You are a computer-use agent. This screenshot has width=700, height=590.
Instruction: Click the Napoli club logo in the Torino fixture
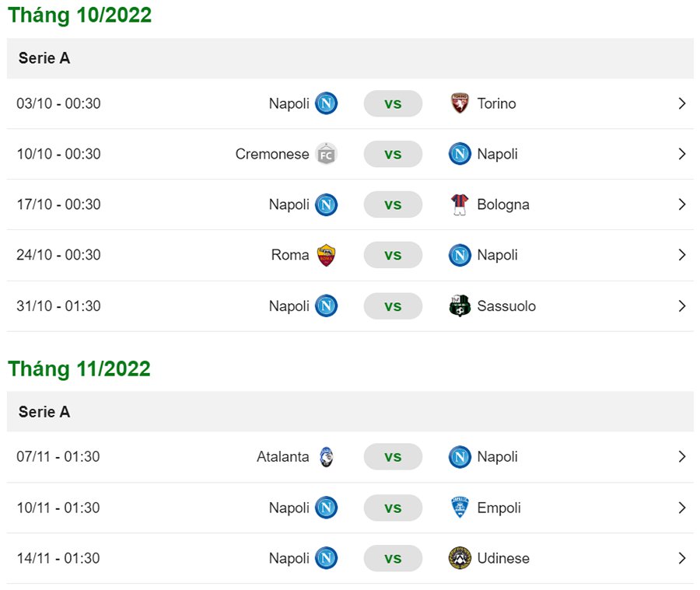(x=324, y=103)
